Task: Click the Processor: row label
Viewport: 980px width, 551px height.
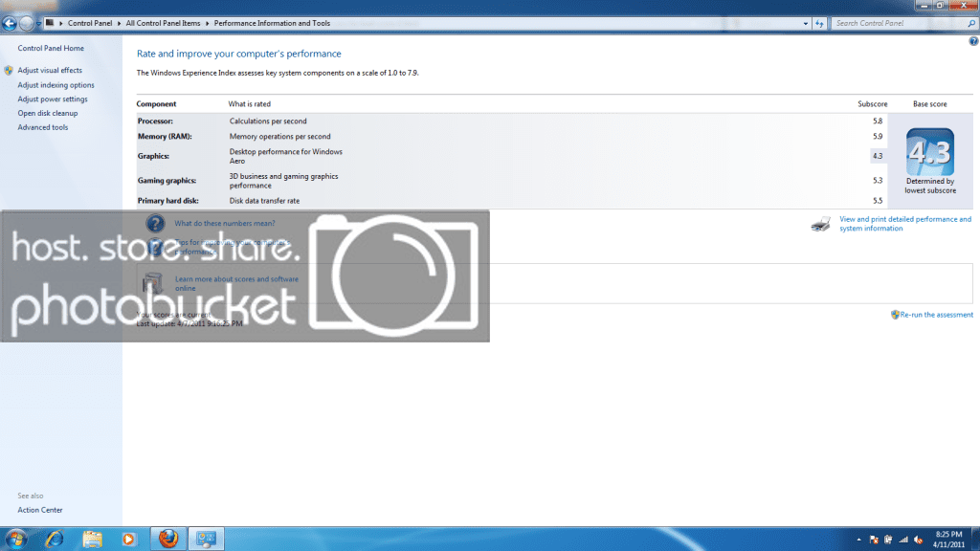Action: [155, 121]
